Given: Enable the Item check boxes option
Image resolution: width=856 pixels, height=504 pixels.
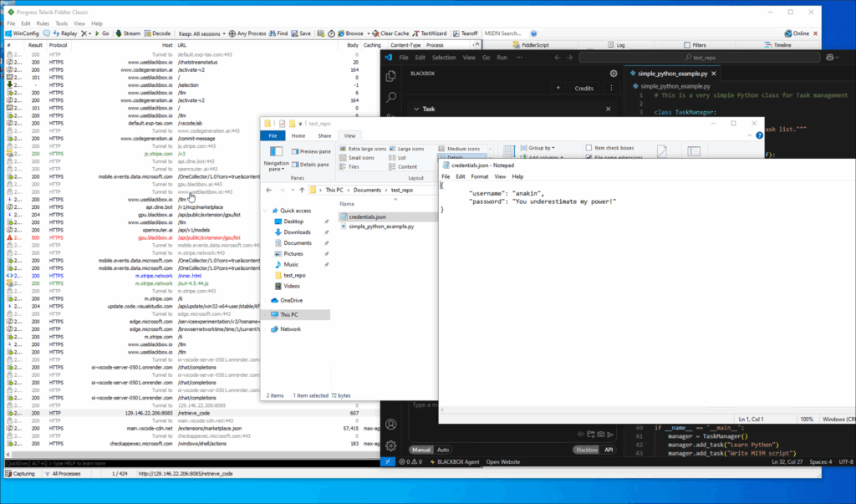Looking at the screenshot, I should [589, 148].
